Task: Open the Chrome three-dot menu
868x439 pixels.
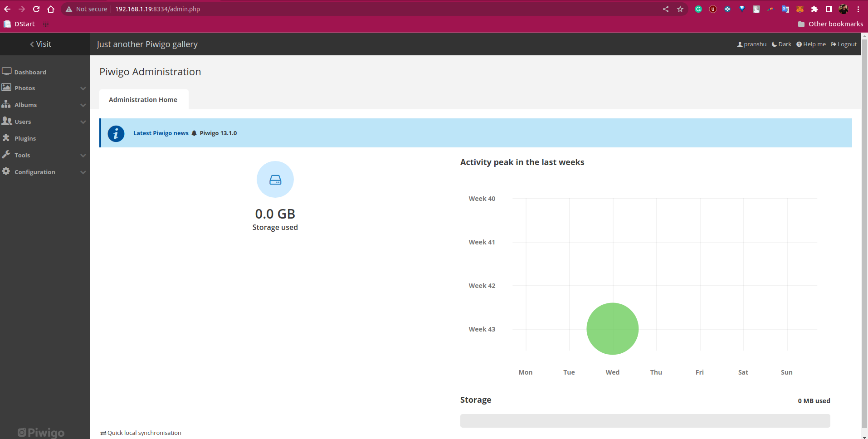Action: 858,9
